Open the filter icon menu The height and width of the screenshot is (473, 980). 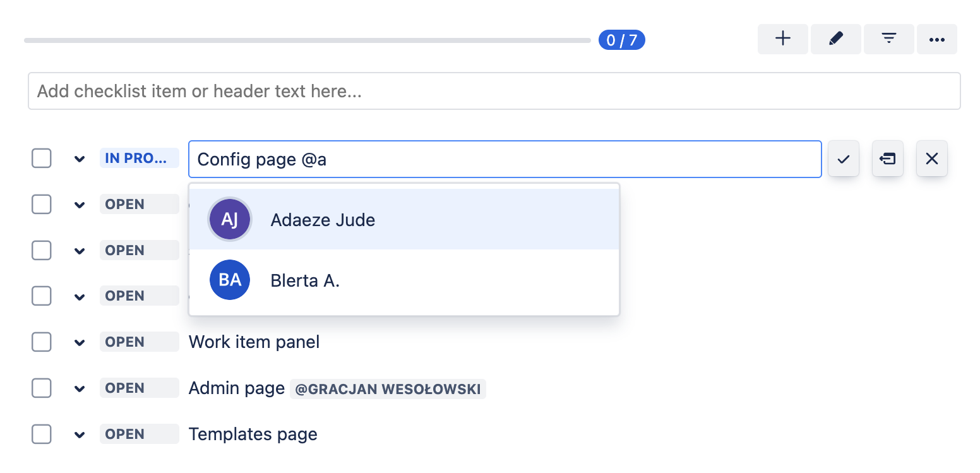coord(888,39)
